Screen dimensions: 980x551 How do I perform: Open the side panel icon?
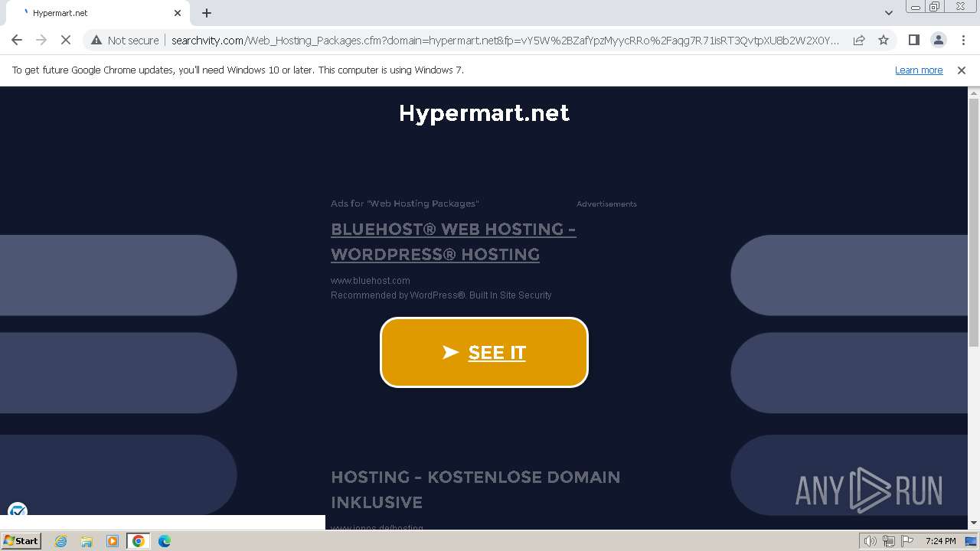click(913, 41)
